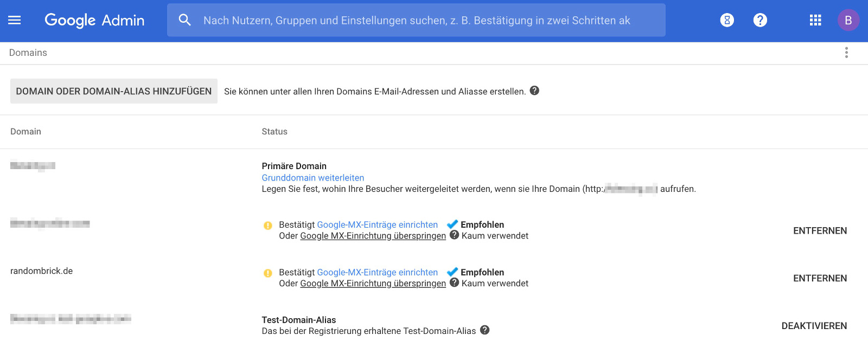Screen dimensions: 868x354
Task: Click help icon in randombrick.de row
Action: point(455,282)
